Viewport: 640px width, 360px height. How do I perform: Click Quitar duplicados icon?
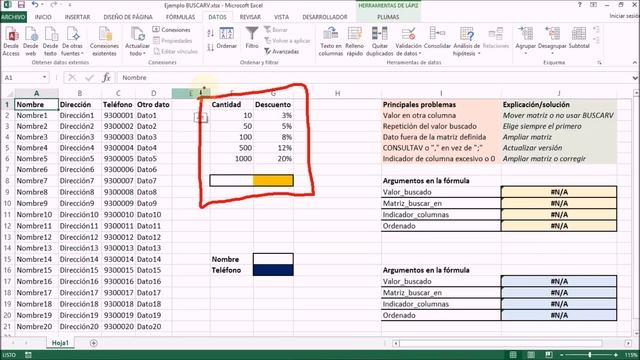(x=380, y=42)
